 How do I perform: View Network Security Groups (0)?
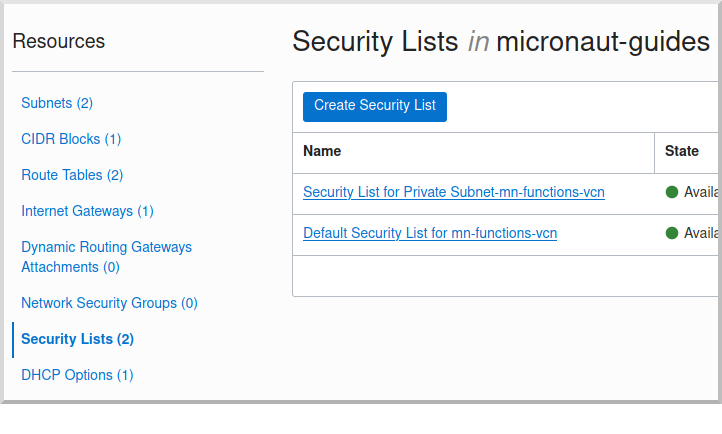click(x=109, y=303)
